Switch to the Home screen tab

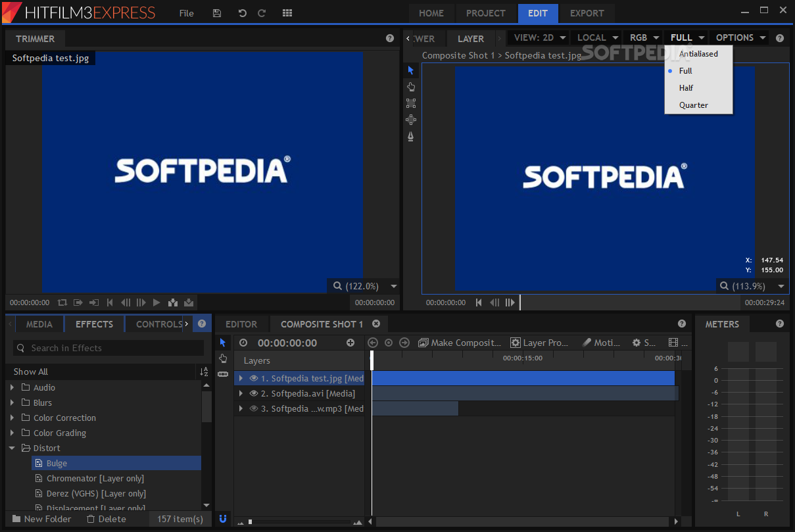[431, 13]
